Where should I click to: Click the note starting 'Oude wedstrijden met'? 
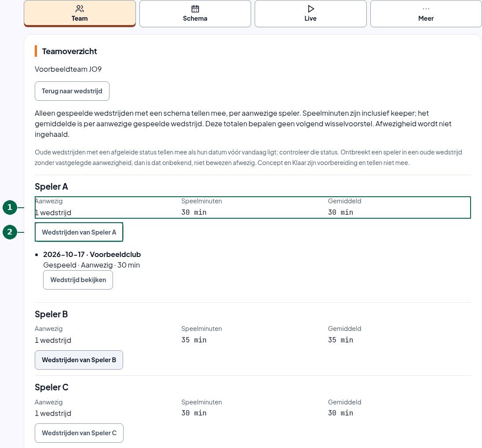[248, 158]
